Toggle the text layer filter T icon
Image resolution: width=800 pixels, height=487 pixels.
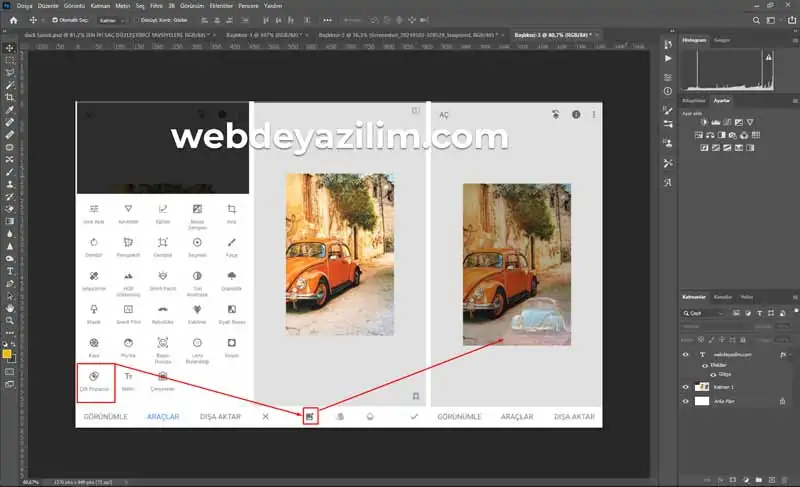[x=760, y=313]
